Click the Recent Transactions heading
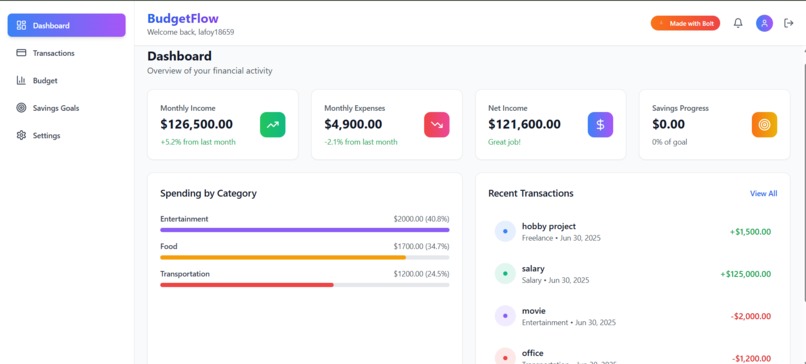Image resolution: width=806 pixels, height=364 pixels. click(530, 193)
